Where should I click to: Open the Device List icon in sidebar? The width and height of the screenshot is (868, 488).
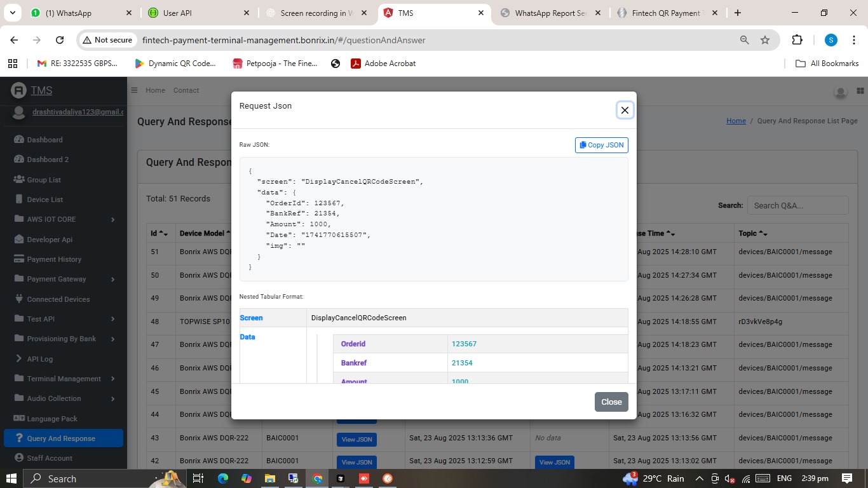point(19,200)
